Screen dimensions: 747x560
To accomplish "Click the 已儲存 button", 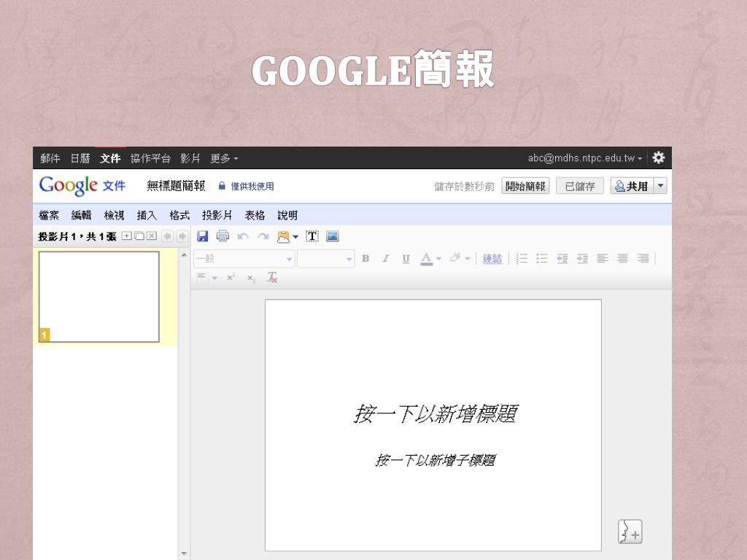I will tap(580, 186).
